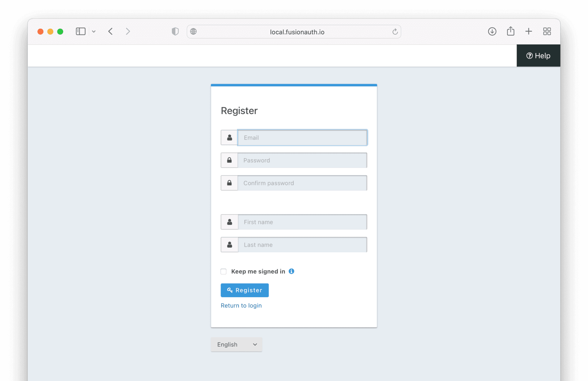Enable the Keep me signed in checkbox
Screen dimensions: 588x381
coord(223,272)
